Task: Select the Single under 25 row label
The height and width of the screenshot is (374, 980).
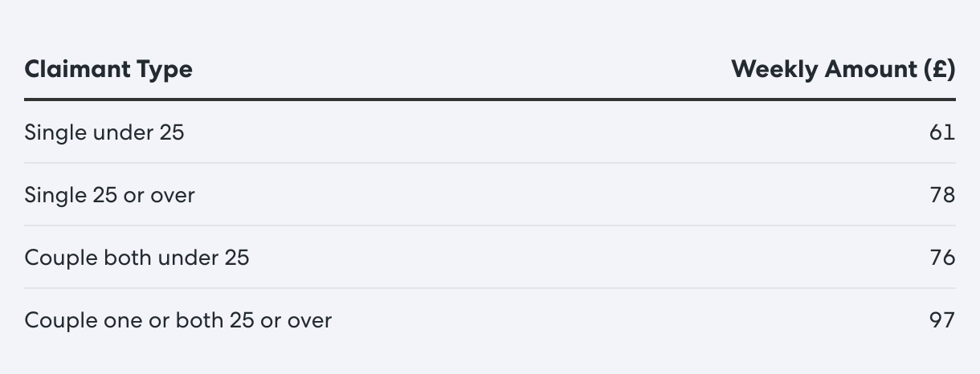Action: [104, 132]
